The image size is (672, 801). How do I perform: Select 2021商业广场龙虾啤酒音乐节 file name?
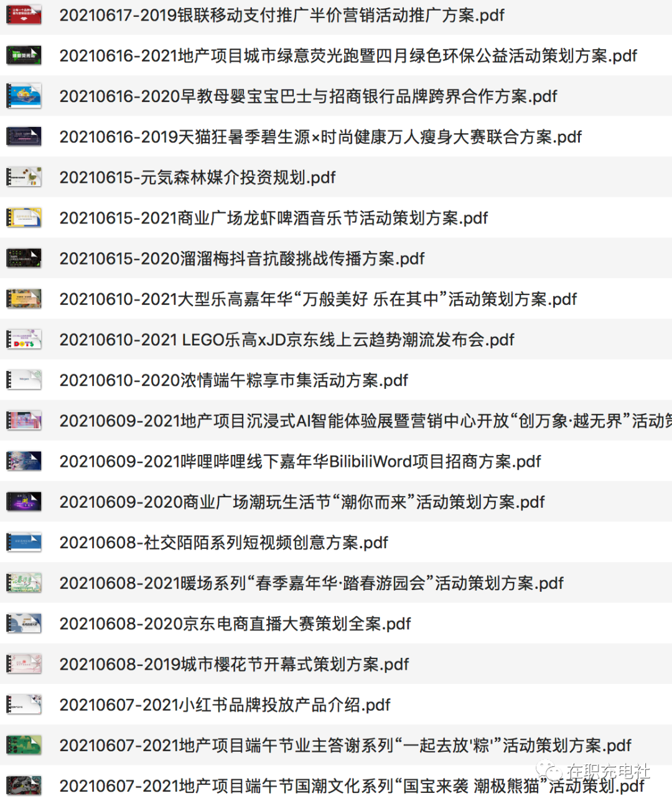[x=273, y=218]
